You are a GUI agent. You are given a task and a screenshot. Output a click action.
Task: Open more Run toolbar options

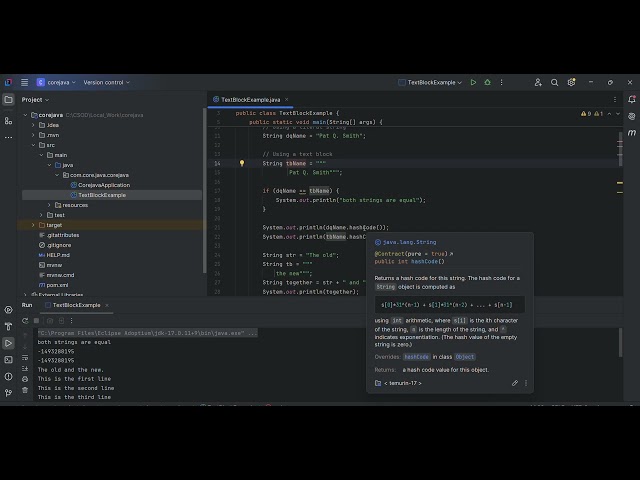coord(71,321)
